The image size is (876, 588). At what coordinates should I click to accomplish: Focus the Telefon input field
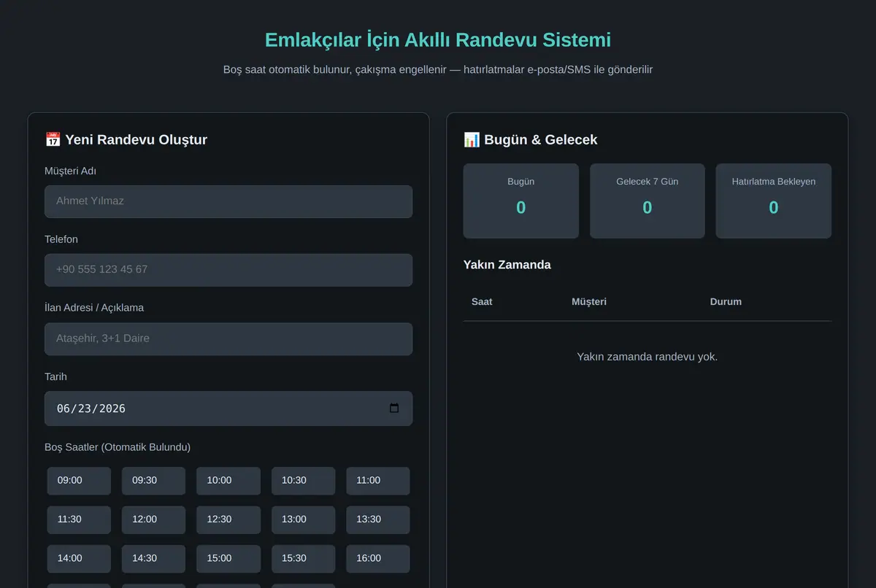(228, 270)
